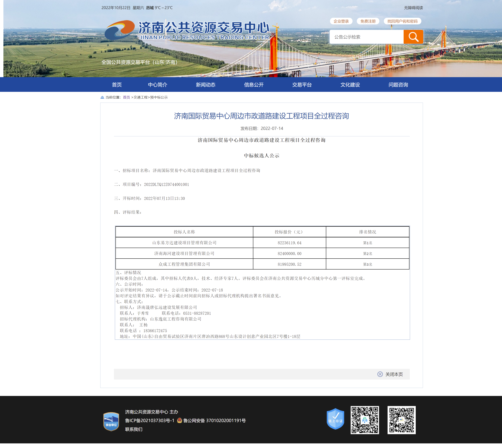Click the 地址 line with 唐冶西路868号

(x=210, y=337)
